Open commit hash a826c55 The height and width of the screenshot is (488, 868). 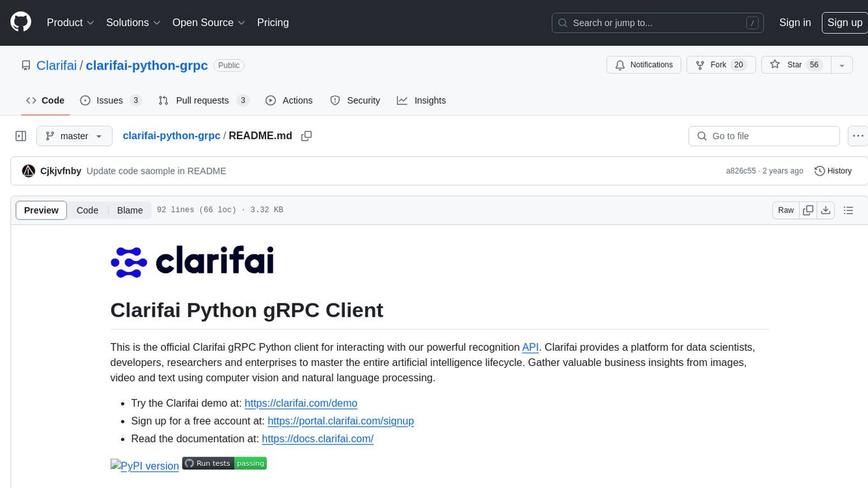740,171
